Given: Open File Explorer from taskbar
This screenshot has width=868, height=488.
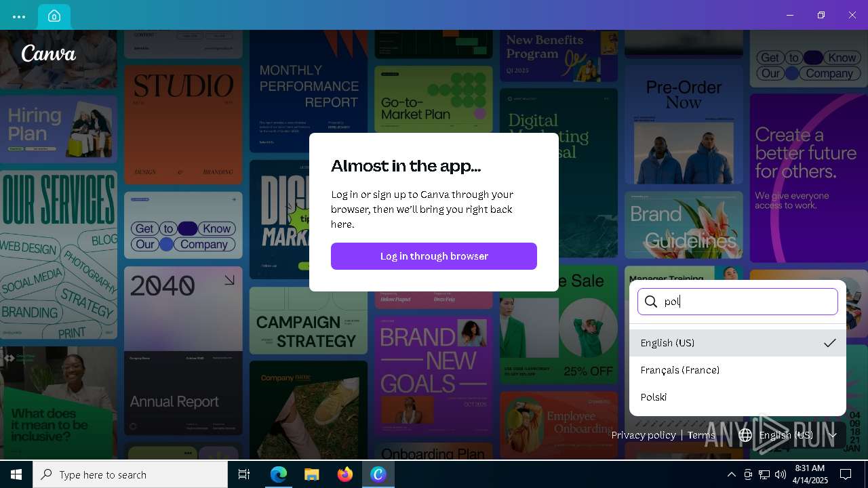Looking at the screenshot, I should [x=311, y=474].
